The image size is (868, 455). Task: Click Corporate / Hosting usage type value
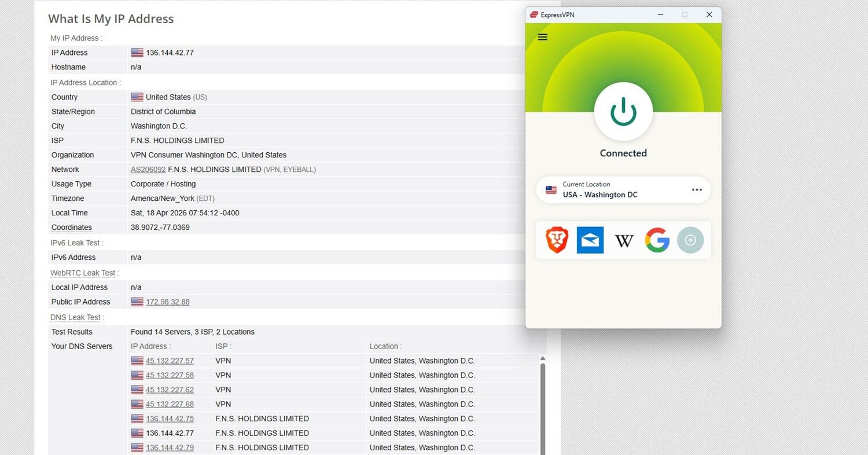point(163,184)
